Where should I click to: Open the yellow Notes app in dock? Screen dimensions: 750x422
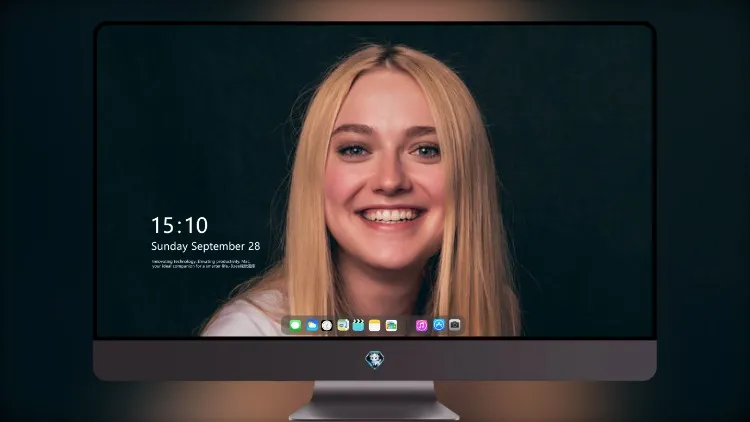375,325
